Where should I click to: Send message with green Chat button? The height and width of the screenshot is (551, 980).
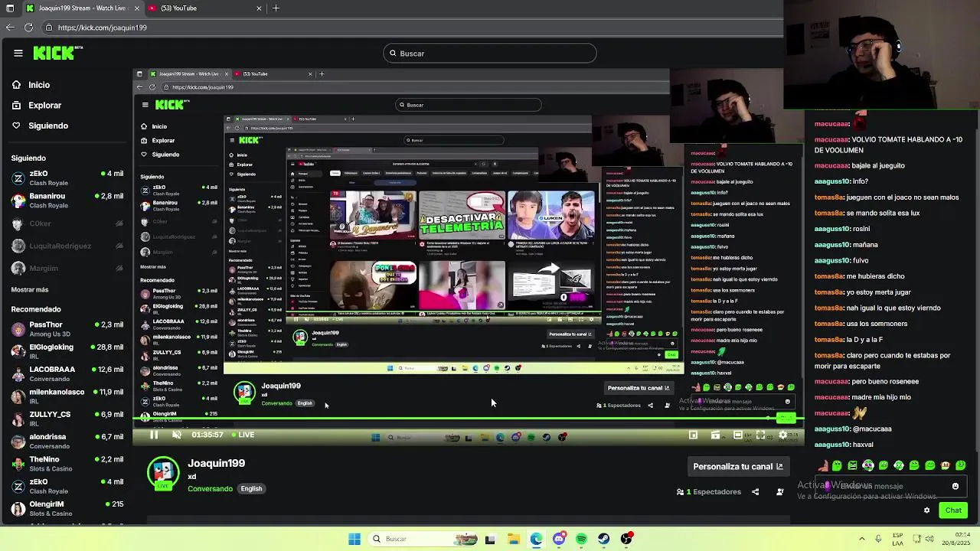[x=953, y=510]
